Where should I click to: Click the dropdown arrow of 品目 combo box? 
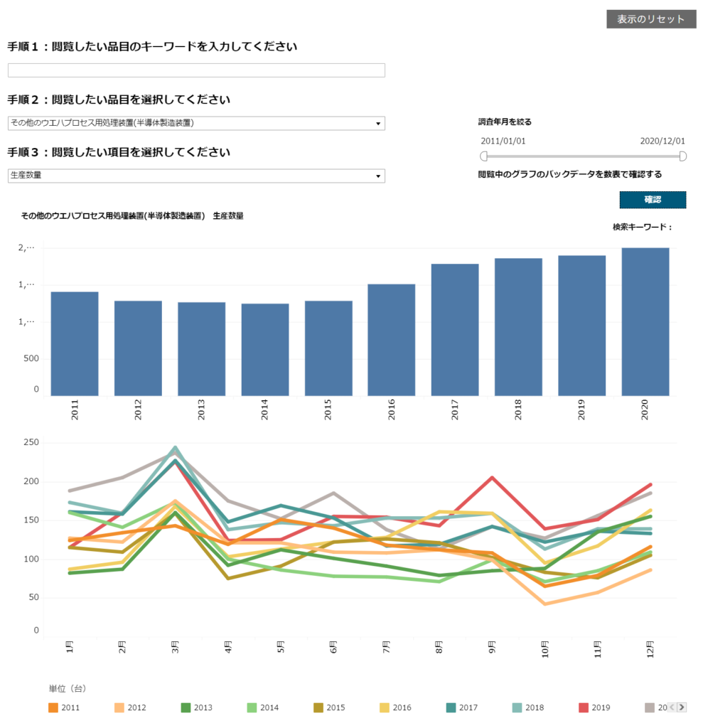378,124
